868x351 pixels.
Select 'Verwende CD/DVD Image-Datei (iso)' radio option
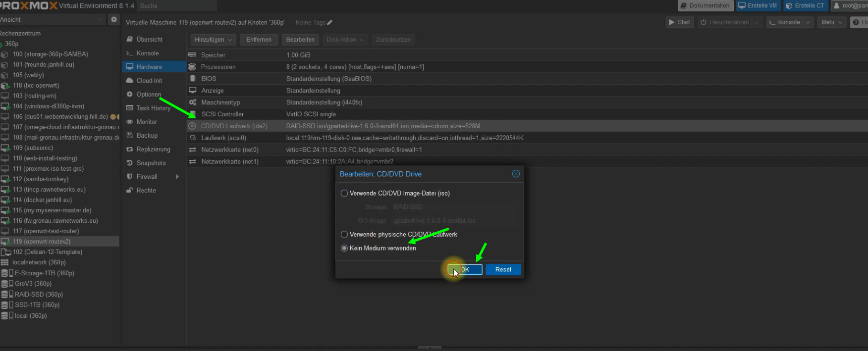pyautogui.click(x=344, y=194)
